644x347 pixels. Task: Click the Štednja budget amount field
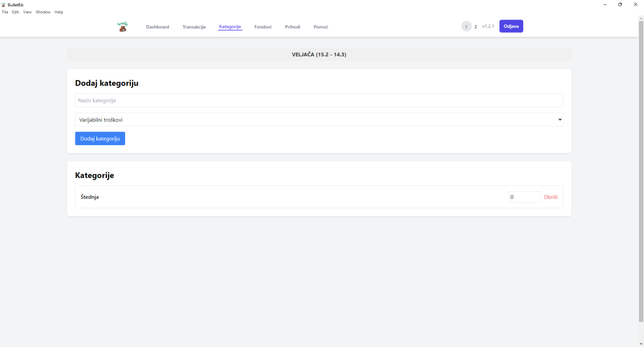pyautogui.click(x=525, y=197)
